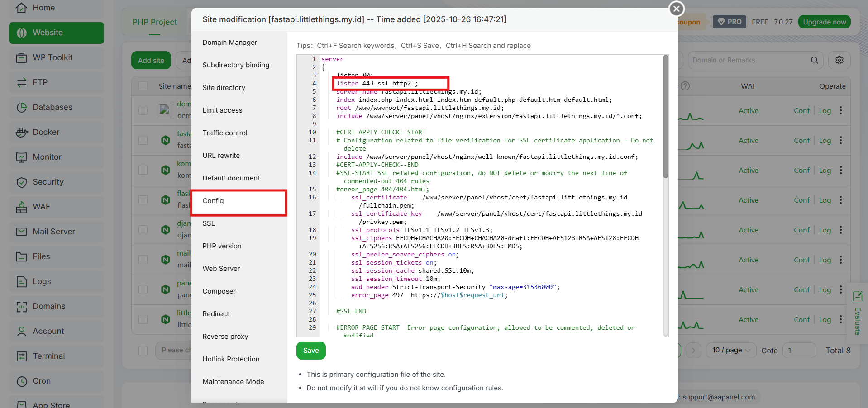The width and height of the screenshot is (868, 408).
Task: Click the Home sidebar icon
Action: (21, 8)
